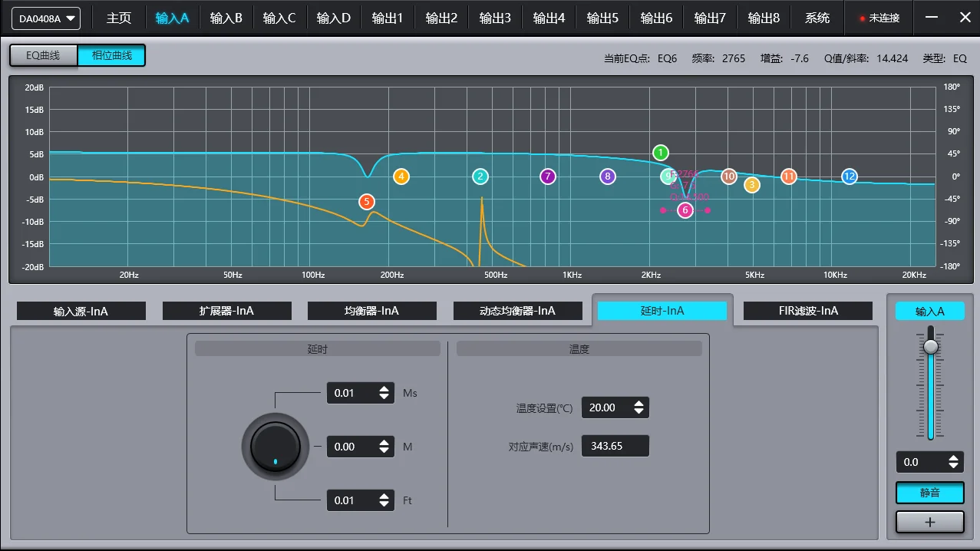
Task: Select purple EQ point 7
Action: click(547, 177)
